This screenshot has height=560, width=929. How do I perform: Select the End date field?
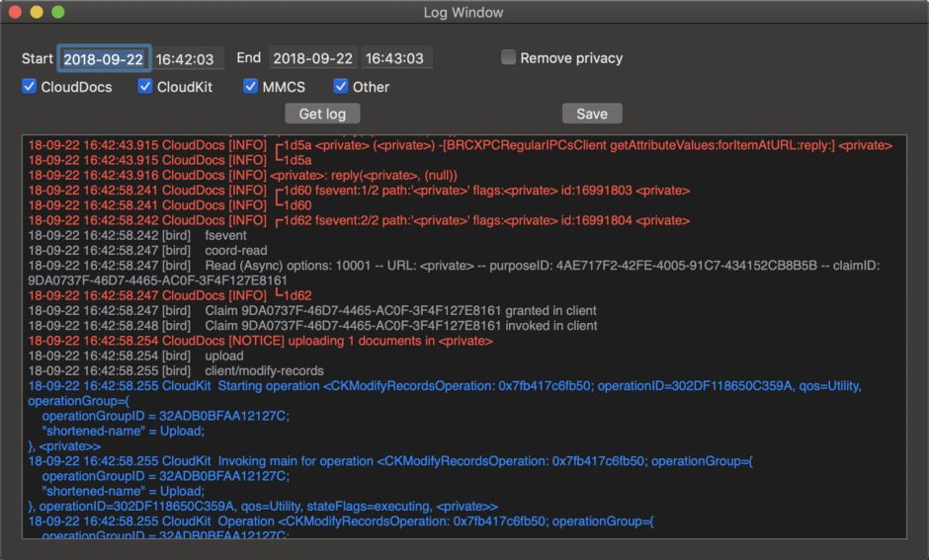pos(313,59)
